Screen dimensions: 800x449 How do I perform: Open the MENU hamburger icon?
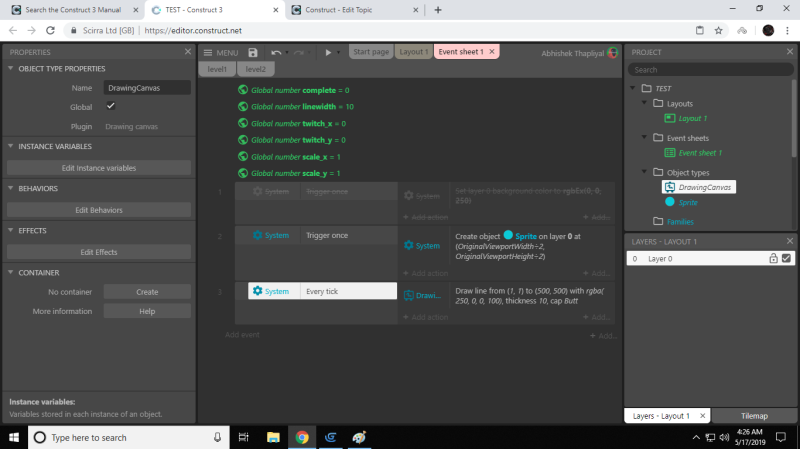[x=208, y=53]
